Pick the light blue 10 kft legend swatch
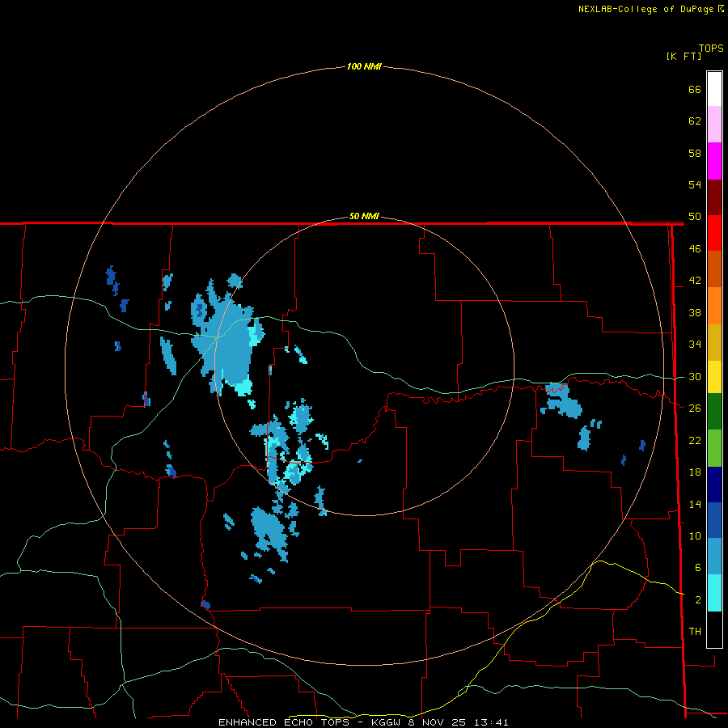This screenshot has height=728, width=728. (714, 557)
